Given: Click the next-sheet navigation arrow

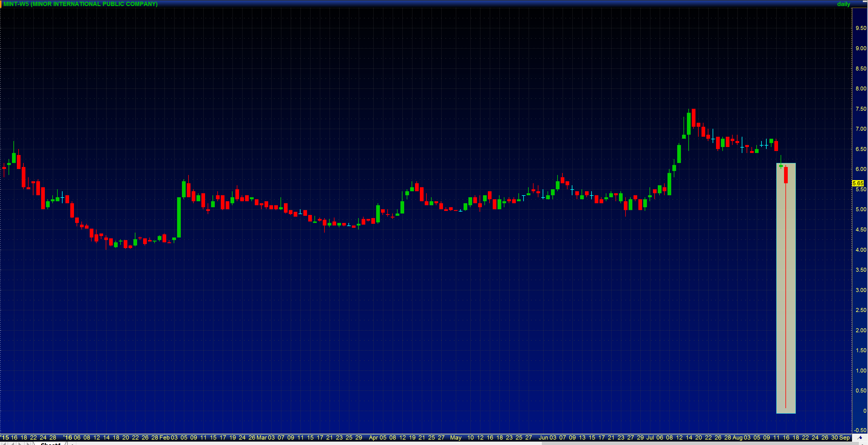Looking at the screenshot, I should coord(20,444).
